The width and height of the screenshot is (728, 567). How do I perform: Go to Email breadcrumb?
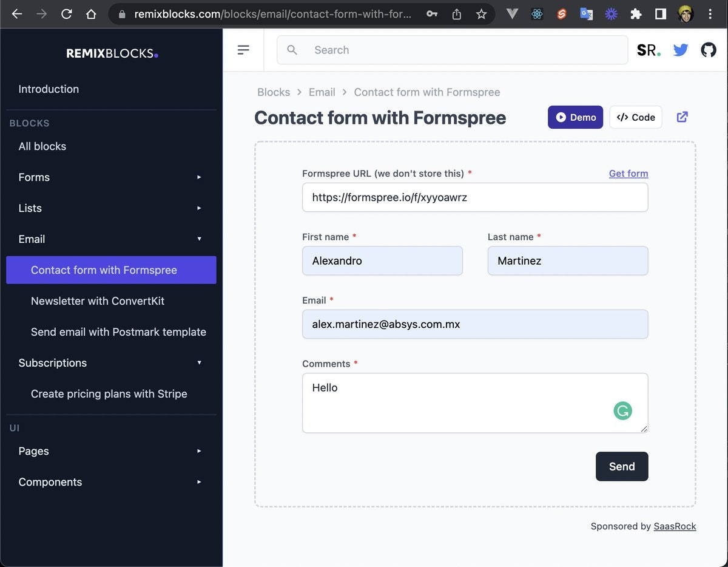pyautogui.click(x=322, y=92)
